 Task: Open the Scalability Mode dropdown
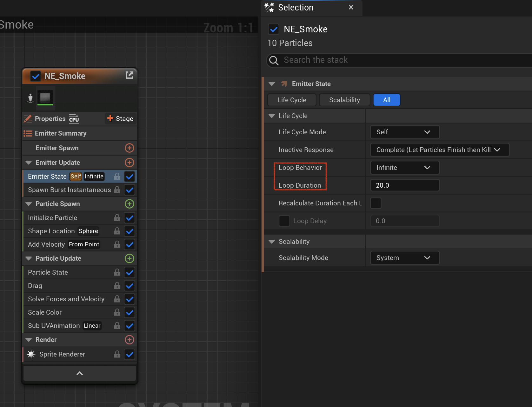coord(405,258)
